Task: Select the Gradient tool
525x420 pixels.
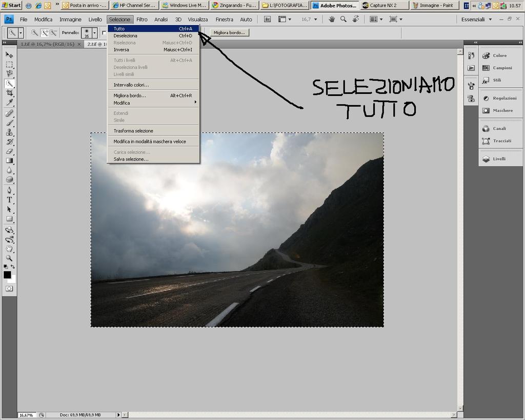Action: pos(9,161)
